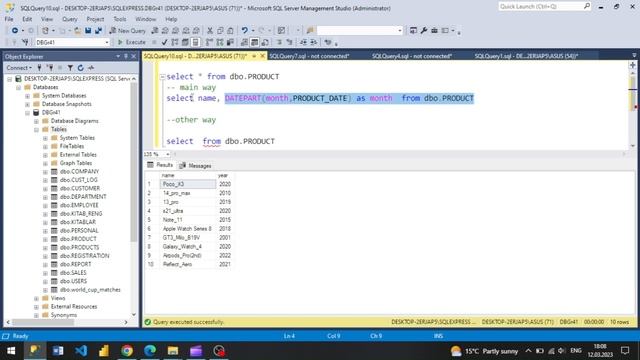
Task: Switch to the SQLQuery7.sql tab
Action: point(309,56)
